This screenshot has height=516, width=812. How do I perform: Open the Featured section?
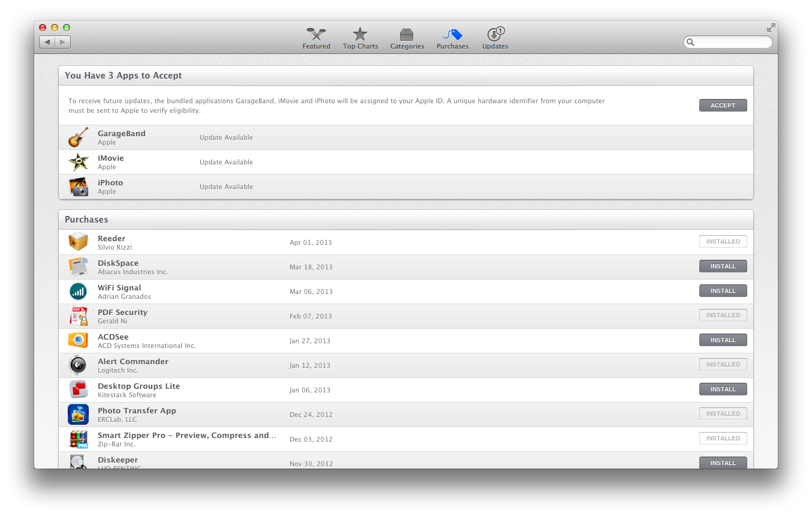(x=316, y=38)
